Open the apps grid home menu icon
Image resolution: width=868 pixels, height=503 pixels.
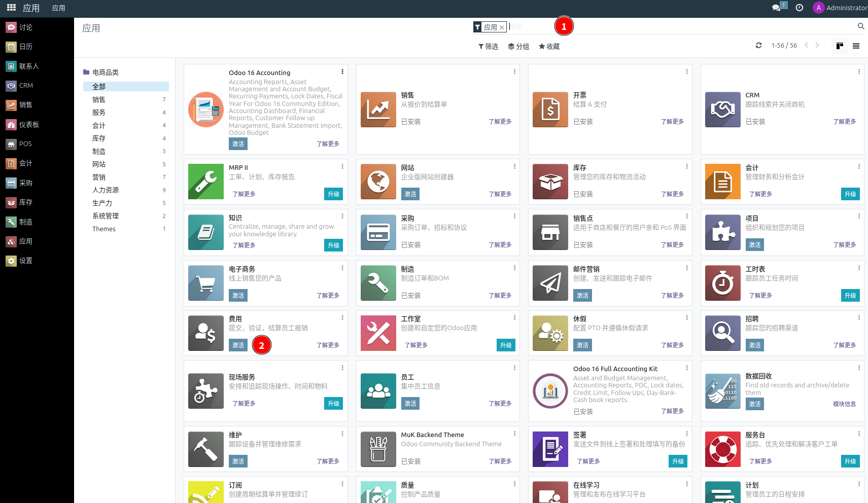click(x=11, y=8)
